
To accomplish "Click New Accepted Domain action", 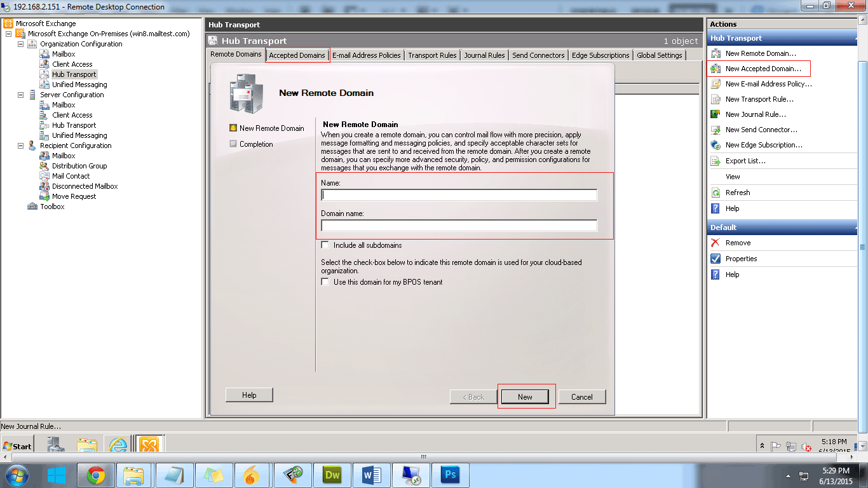I will 763,69.
